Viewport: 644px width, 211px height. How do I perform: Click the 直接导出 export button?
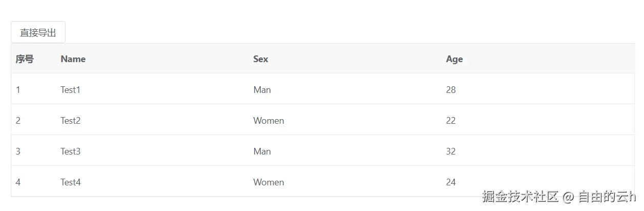click(38, 33)
